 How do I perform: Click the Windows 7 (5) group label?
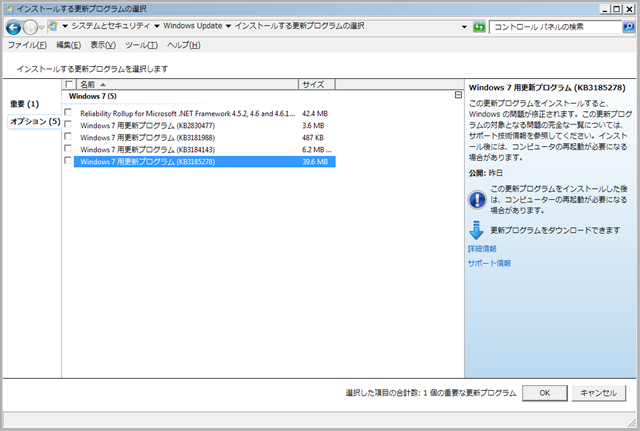point(93,96)
